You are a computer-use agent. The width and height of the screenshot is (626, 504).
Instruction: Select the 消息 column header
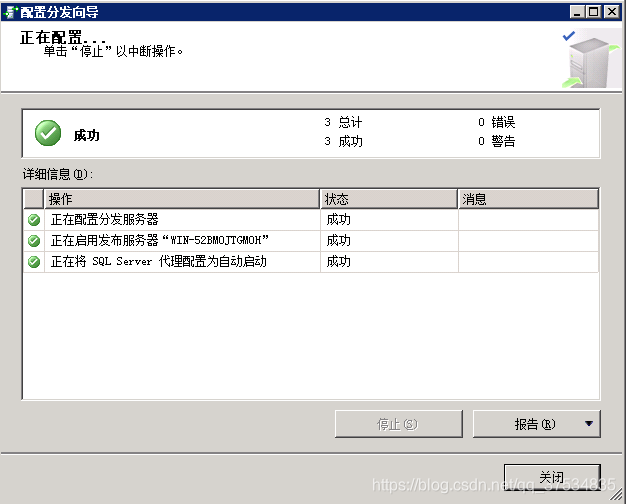click(528, 199)
